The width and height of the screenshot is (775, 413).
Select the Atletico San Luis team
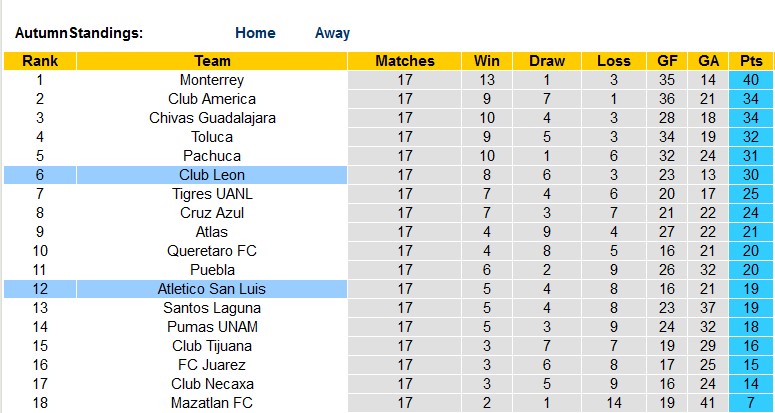coord(212,289)
